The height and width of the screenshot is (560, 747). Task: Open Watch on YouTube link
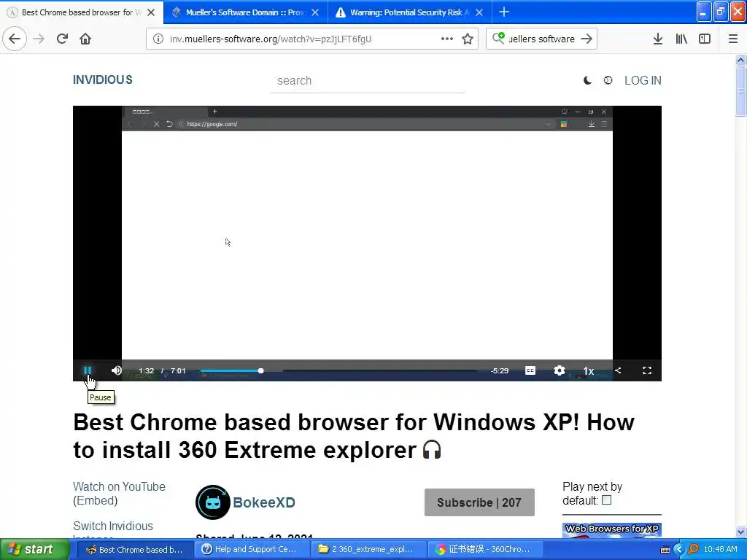(x=119, y=486)
